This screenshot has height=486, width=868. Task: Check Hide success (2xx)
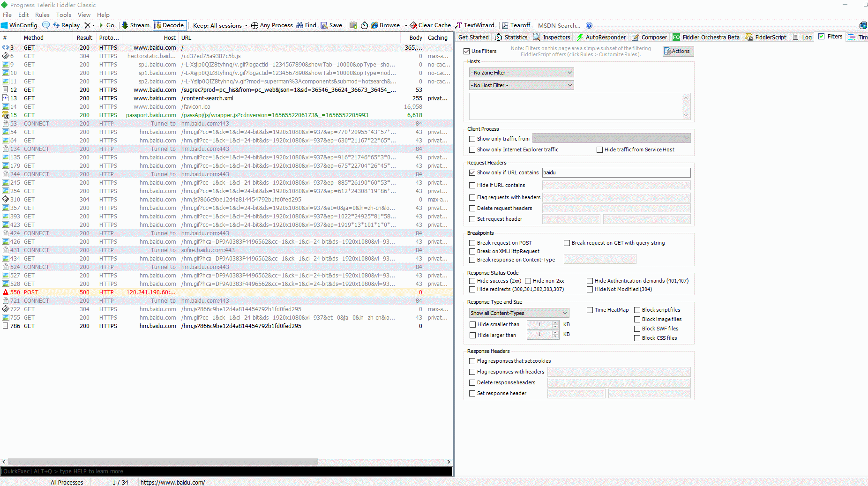click(472, 281)
